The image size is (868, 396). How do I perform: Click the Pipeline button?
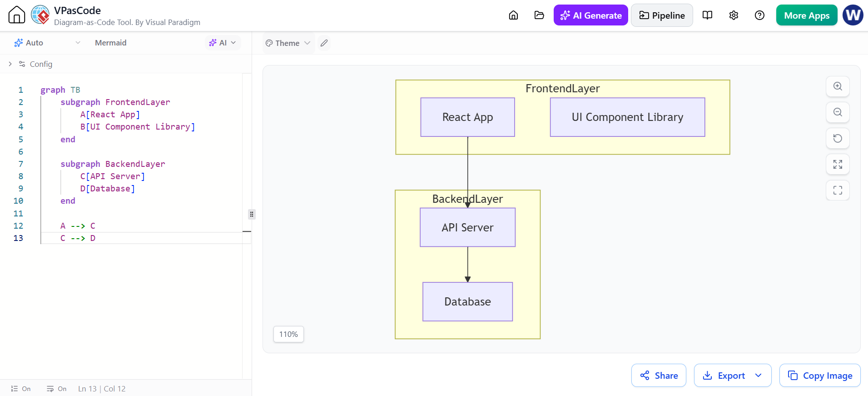click(x=662, y=15)
